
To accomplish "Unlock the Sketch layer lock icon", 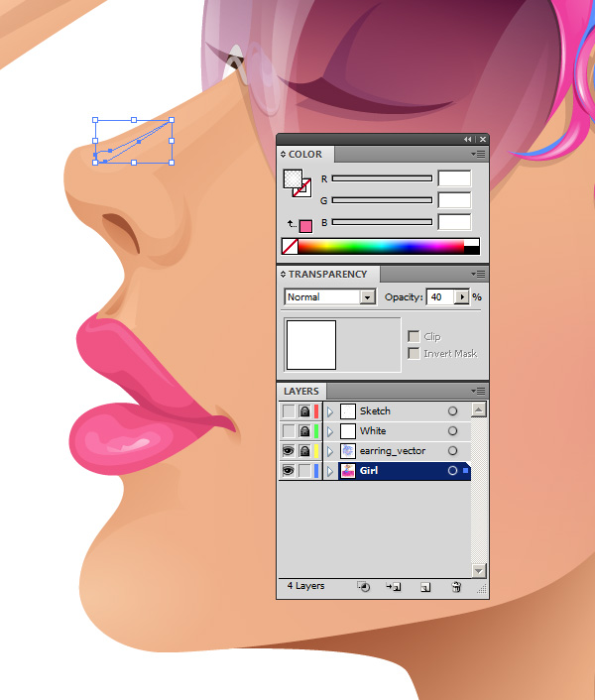I will point(304,411).
